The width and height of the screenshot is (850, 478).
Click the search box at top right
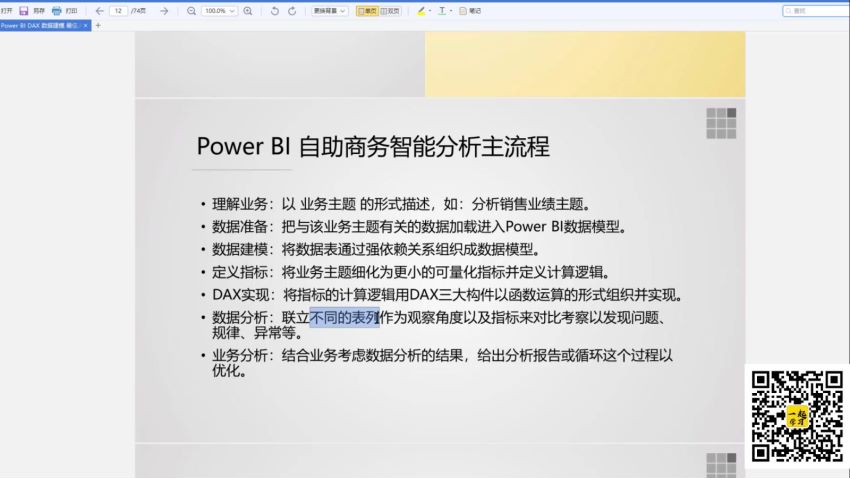click(816, 11)
